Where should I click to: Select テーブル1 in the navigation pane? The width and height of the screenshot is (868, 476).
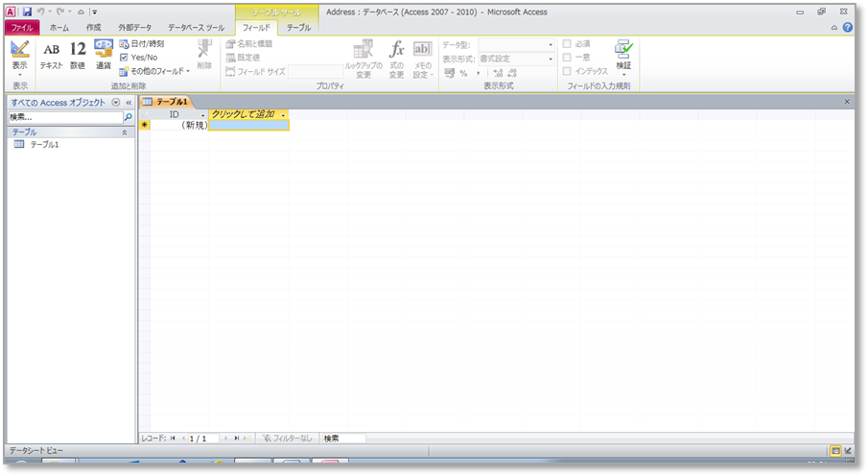click(x=44, y=145)
